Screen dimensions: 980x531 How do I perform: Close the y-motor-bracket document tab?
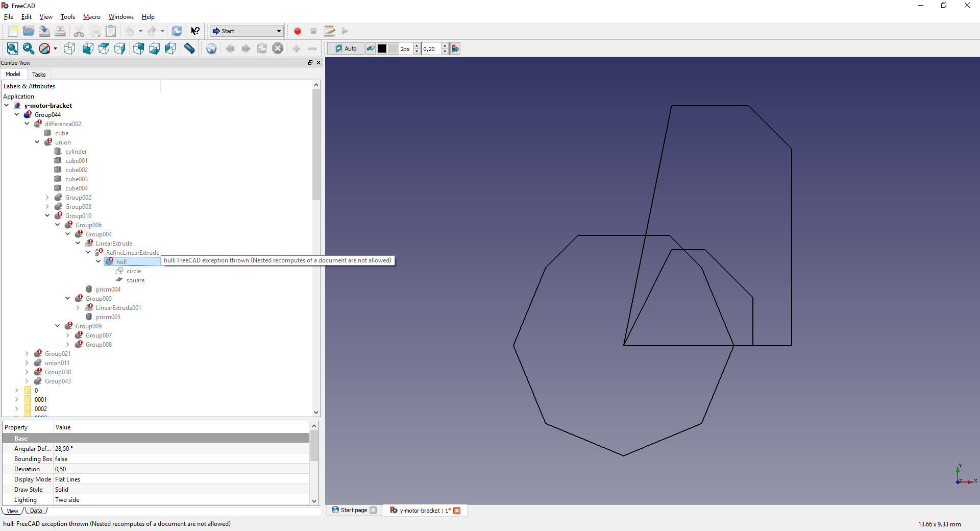[x=457, y=511]
